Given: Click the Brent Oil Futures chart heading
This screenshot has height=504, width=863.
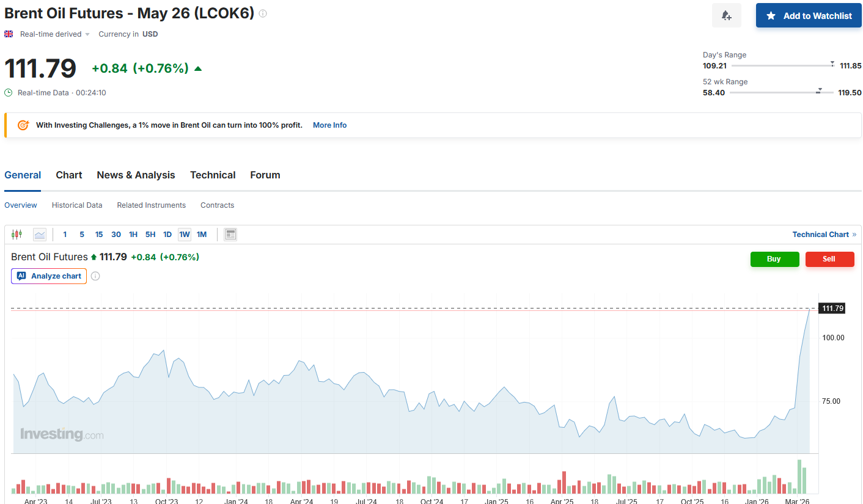Looking at the screenshot, I should [x=50, y=257].
